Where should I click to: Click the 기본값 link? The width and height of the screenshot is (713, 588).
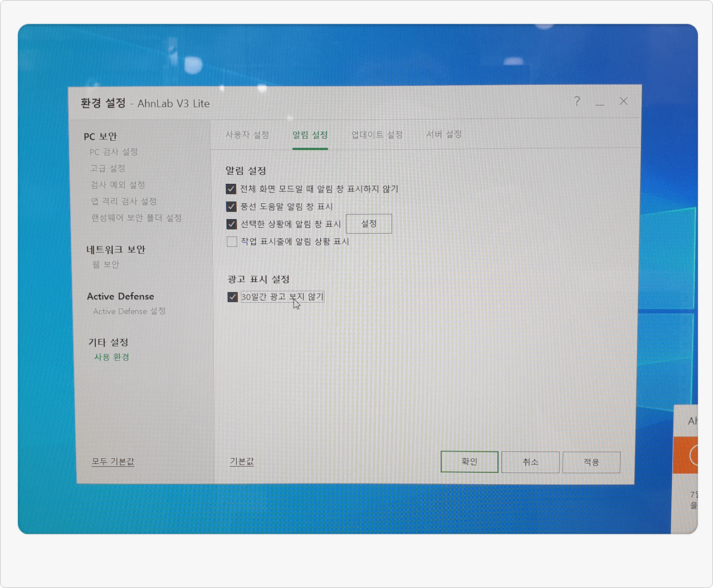click(x=242, y=462)
